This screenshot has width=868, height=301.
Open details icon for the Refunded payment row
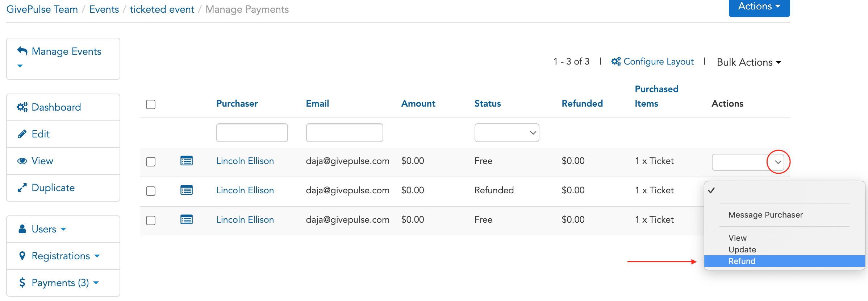click(187, 190)
